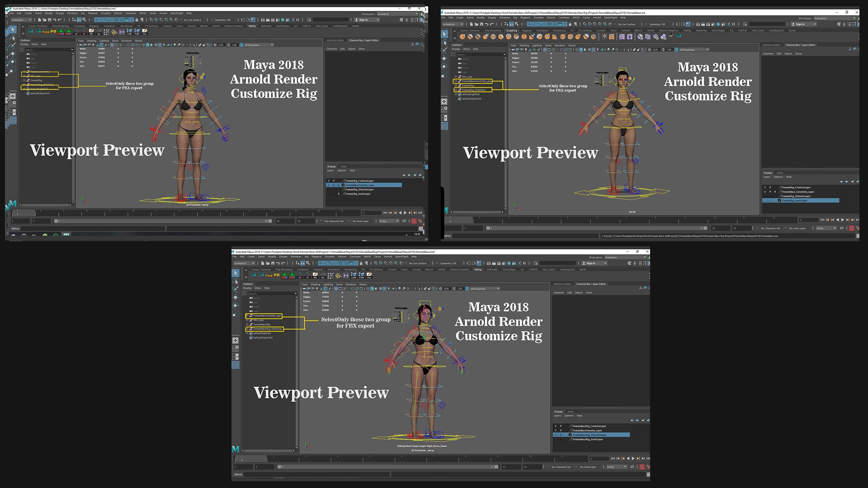Viewport: 868px width, 488px height.
Task: Open 24 fps dropdown in bottom Maya window
Action: coord(617,467)
